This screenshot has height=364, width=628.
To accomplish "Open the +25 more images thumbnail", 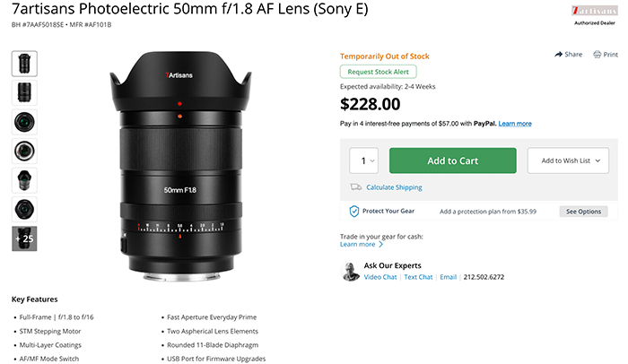I will click(24, 238).
